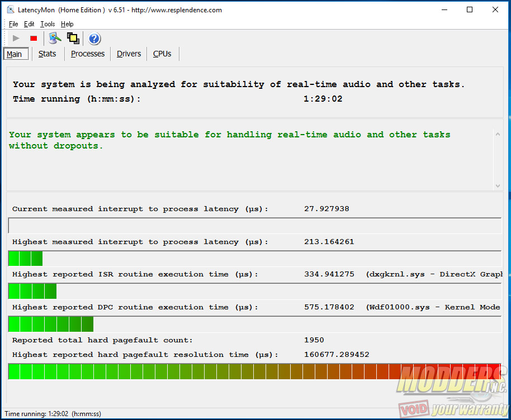Click the DPC value 575.178402
Viewport: 511px width, 420px height.
pos(329,307)
